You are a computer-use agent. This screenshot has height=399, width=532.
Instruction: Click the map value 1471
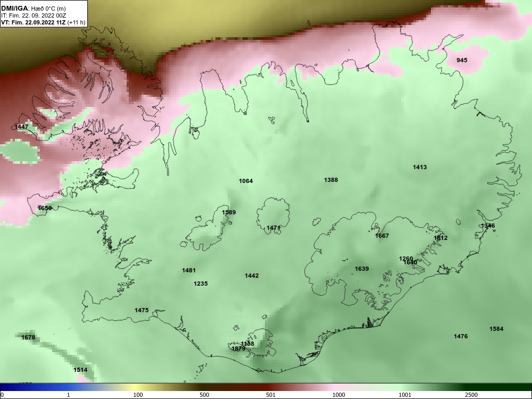273,228
